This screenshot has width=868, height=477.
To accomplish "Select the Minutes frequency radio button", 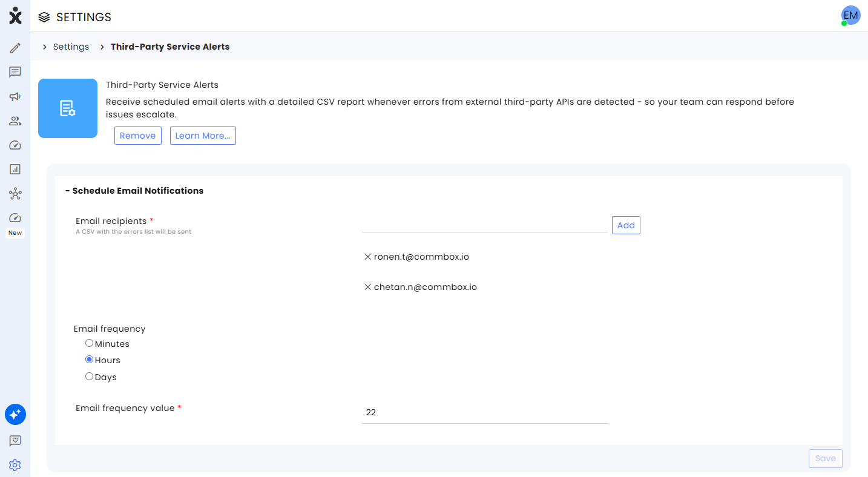I will pyautogui.click(x=89, y=343).
